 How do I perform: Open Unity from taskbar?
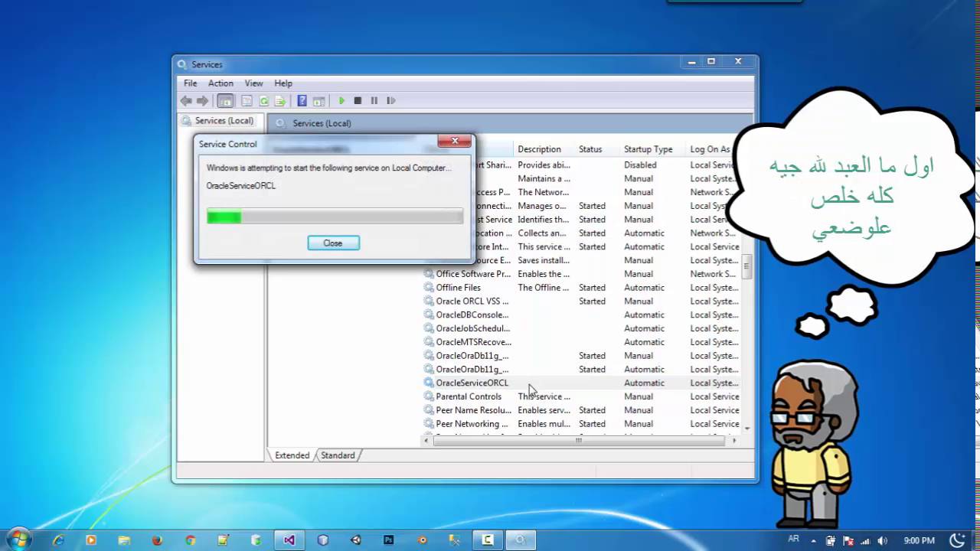click(356, 540)
